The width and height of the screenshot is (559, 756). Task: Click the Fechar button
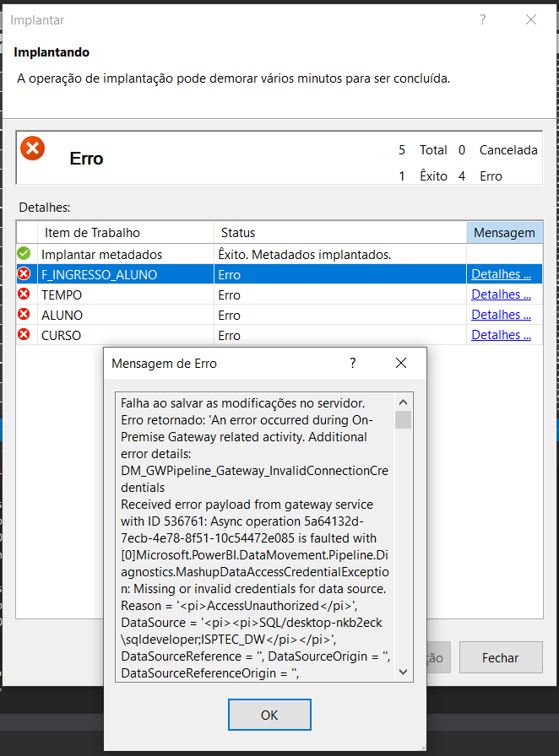click(x=500, y=657)
